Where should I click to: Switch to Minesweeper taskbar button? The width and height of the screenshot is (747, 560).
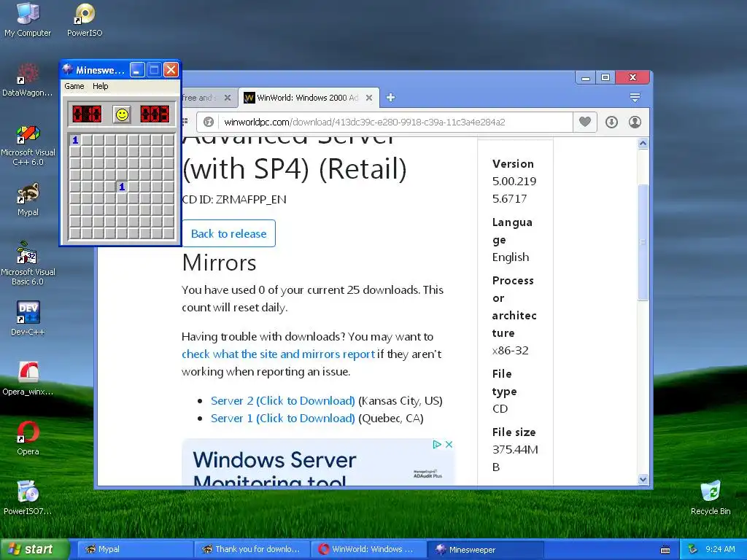(485, 549)
